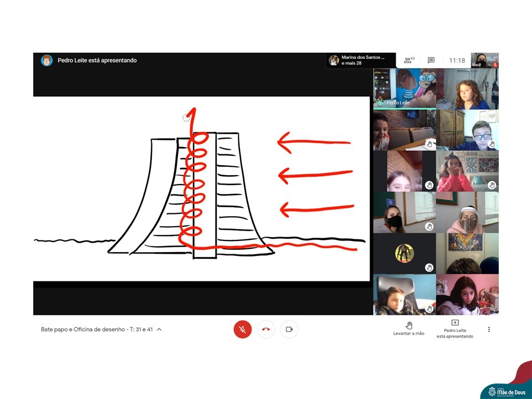Screen dimensions: 532x399
Task: Unmute the microphone with the red mic button
Action: click(243, 329)
